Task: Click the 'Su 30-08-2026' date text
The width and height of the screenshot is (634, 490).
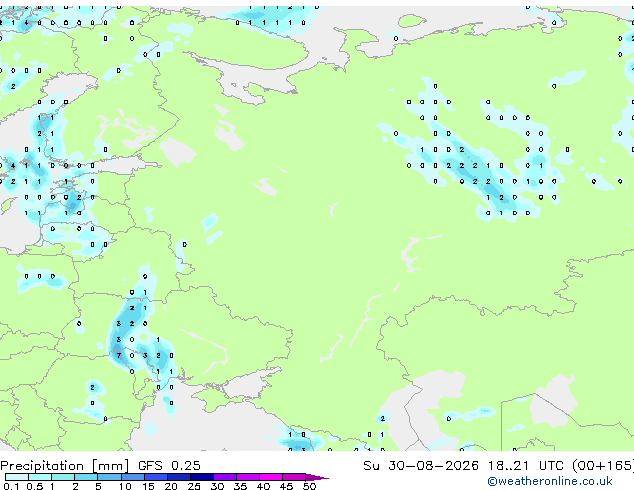Action: (421, 465)
